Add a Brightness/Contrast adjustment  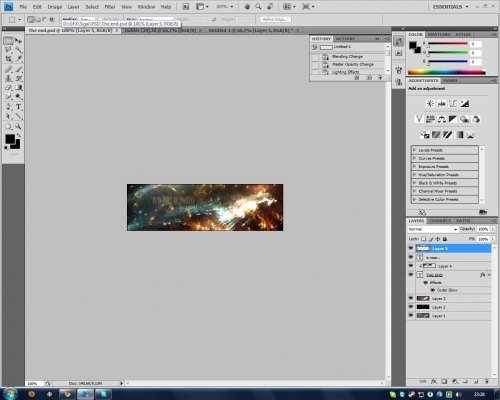(430, 104)
